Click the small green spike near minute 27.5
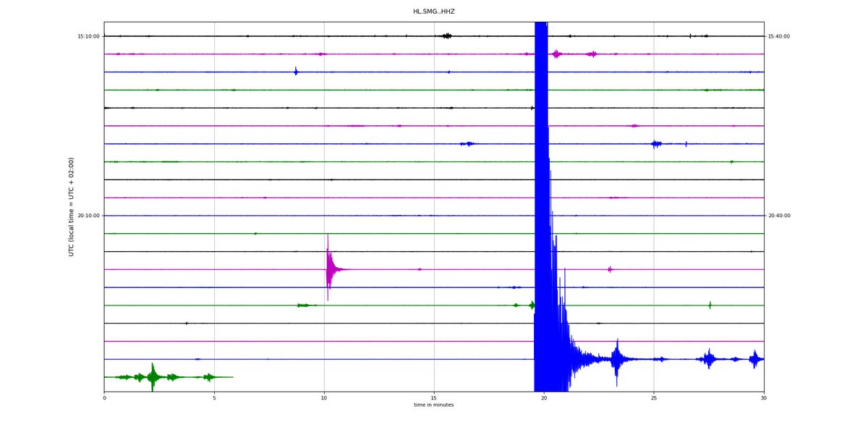This screenshot has width=868, height=435. tap(710, 305)
